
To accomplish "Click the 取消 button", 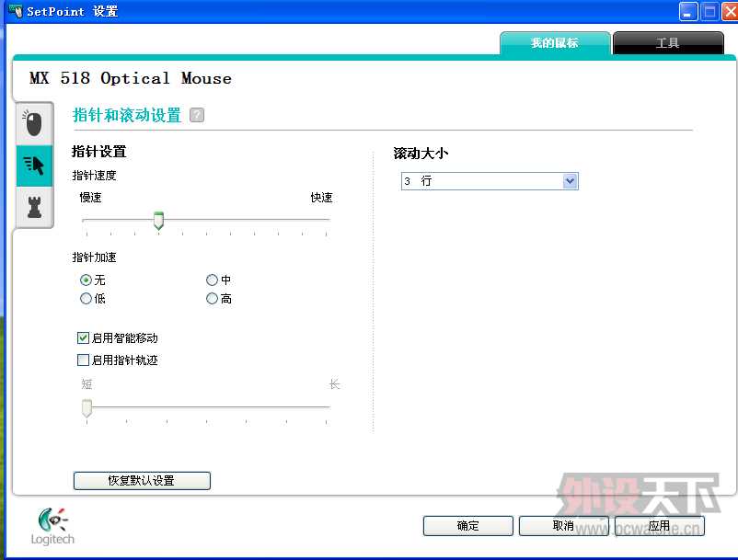I will click(563, 526).
